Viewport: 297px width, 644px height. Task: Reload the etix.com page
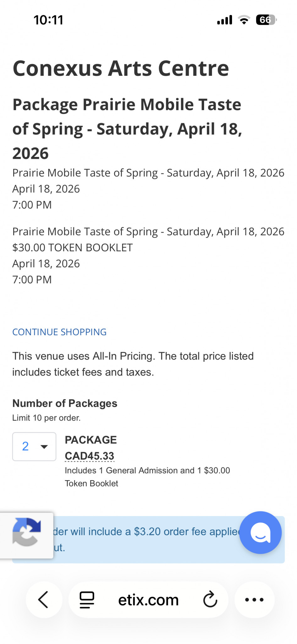(x=210, y=599)
